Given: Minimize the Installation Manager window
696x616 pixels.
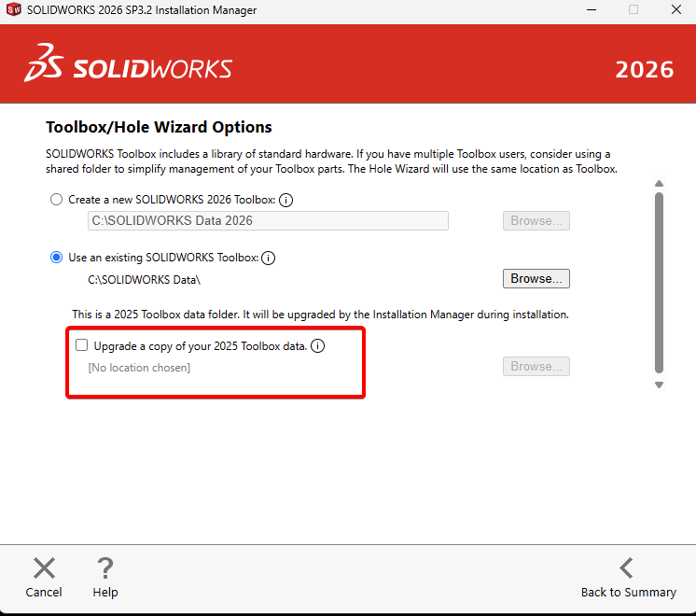Looking at the screenshot, I should [x=592, y=9].
